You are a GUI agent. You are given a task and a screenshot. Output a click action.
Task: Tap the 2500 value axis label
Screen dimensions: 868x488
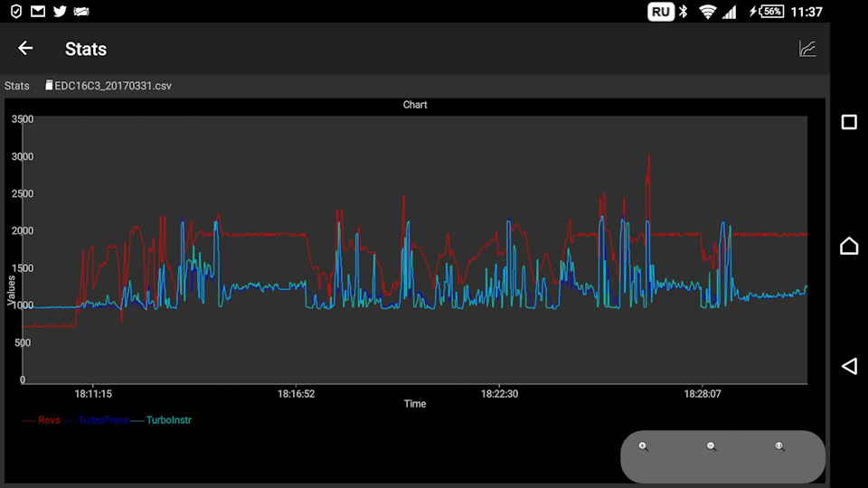[x=23, y=193]
